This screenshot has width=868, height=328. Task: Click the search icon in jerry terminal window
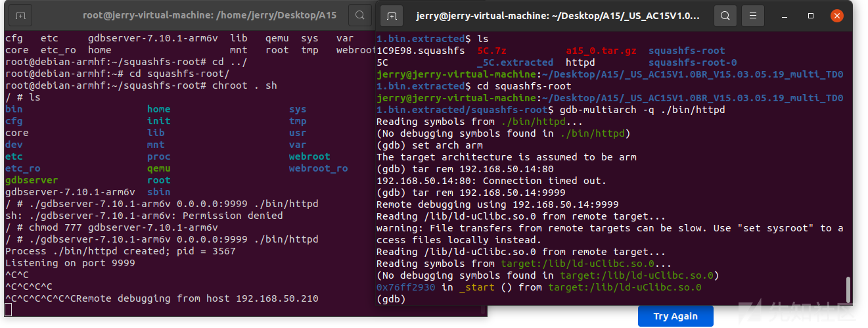click(x=725, y=15)
